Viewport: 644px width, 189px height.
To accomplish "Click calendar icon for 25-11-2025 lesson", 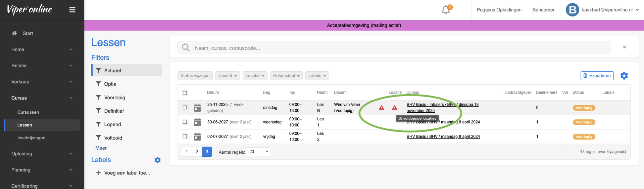I will point(198,108).
